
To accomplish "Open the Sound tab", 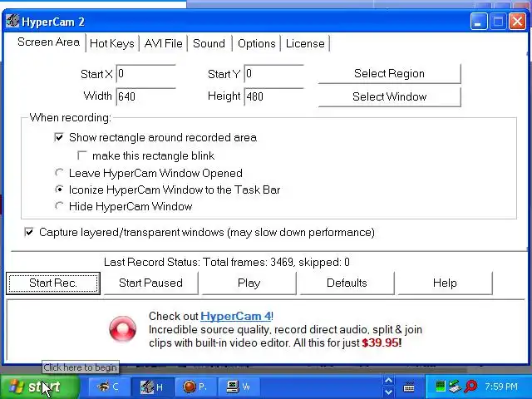I will (209, 43).
